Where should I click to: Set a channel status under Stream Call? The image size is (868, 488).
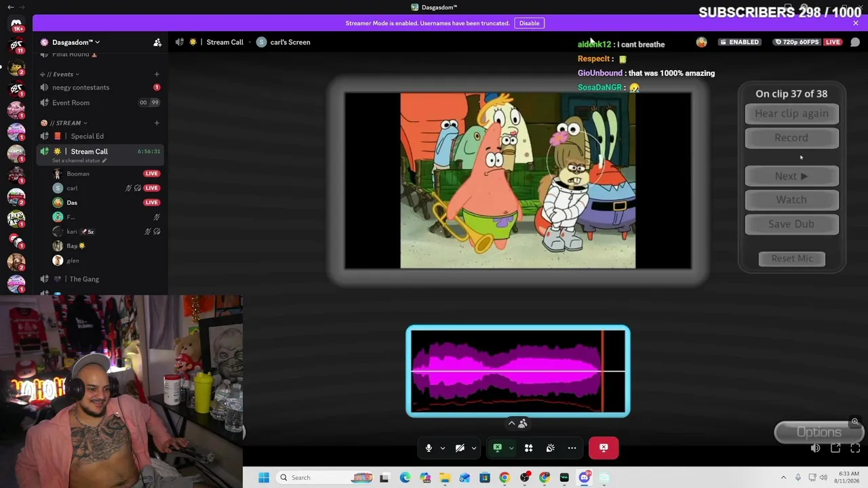(x=79, y=161)
